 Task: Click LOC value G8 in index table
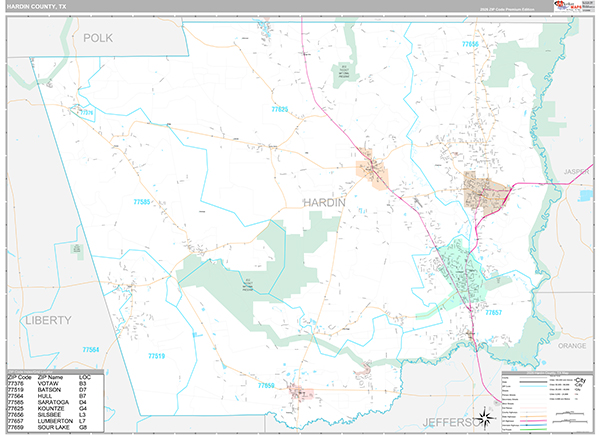coord(83,427)
